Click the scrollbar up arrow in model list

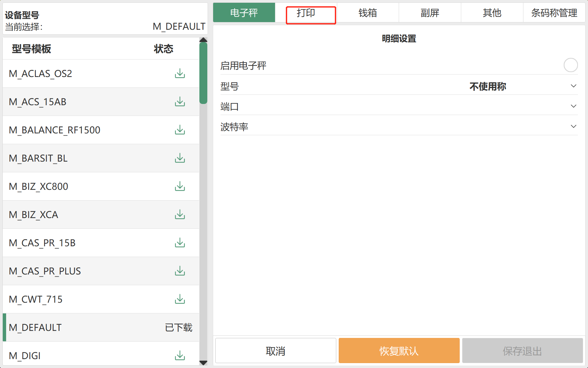(203, 40)
